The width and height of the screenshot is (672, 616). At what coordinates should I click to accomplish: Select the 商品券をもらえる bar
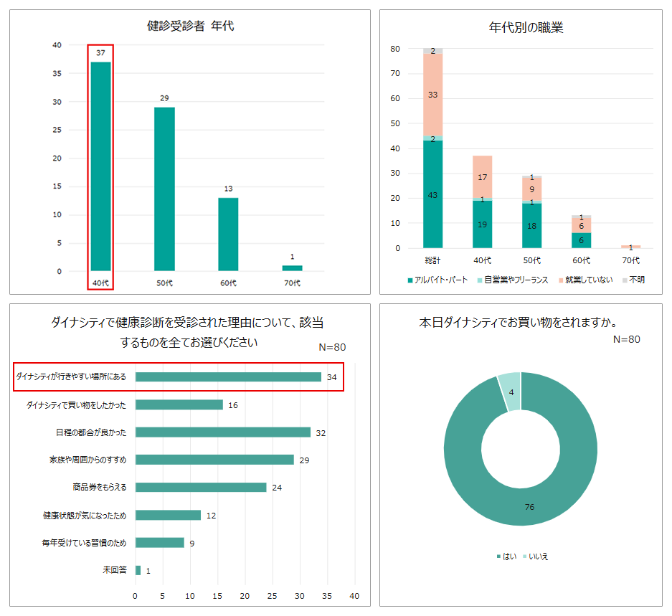pos(201,487)
